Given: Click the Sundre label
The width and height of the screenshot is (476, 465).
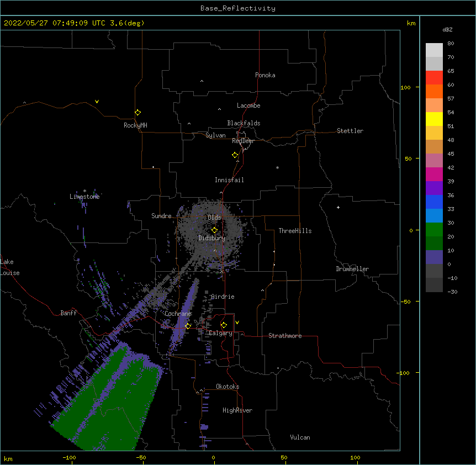Looking at the screenshot, I should (161, 216).
